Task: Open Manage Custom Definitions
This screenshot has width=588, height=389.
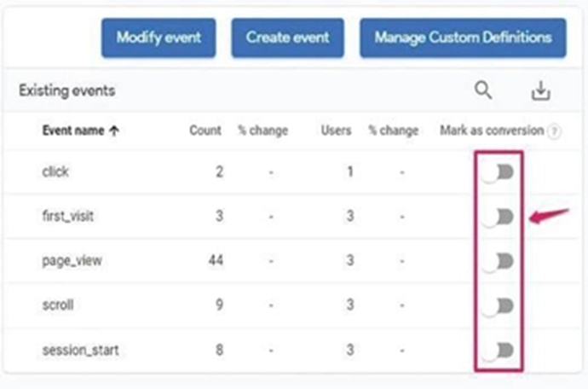Action: click(x=463, y=38)
